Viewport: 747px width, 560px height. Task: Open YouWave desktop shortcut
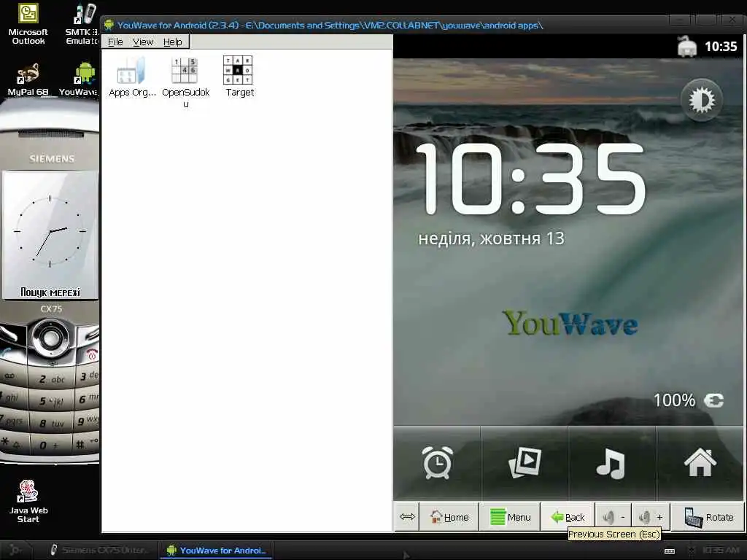pos(80,79)
